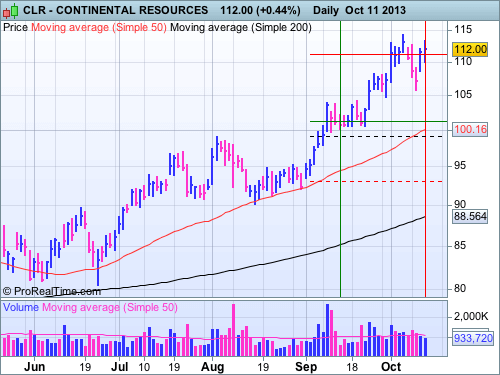This screenshot has width=500, height=375.
Task: Click the 115 price axis label
Action: 463,30
